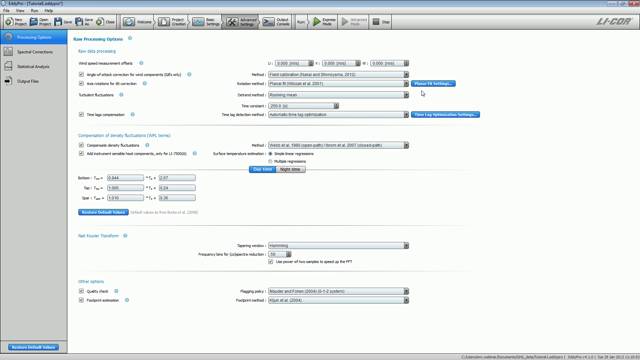Open the Detrend method dropdown
Image resolution: width=640 pixels, height=360 pixels.
[338, 95]
